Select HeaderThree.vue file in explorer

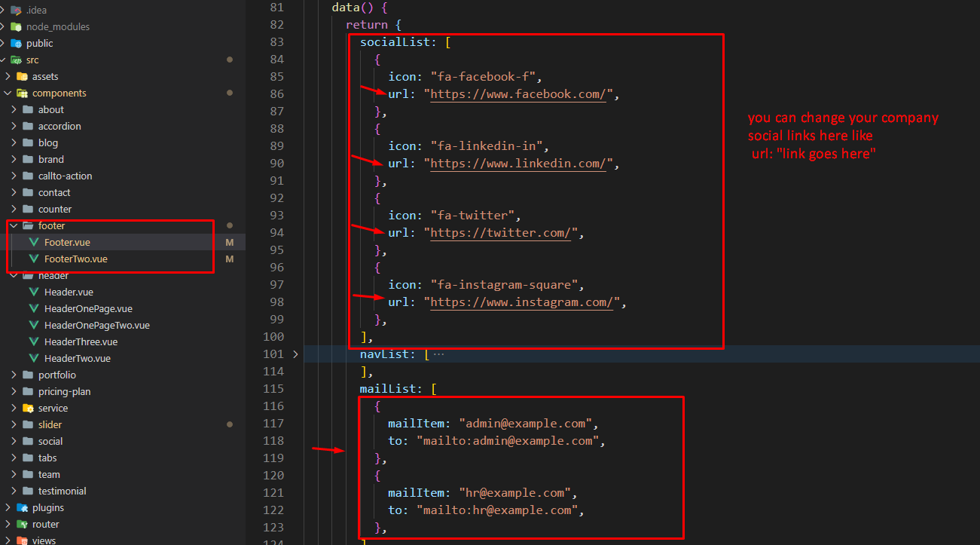[x=81, y=341]
